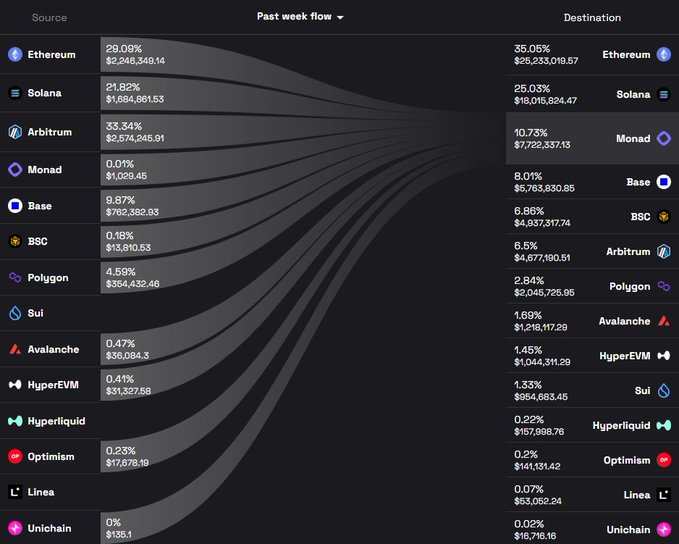679x544 pixels.
Task: Click the $16,716.16 Unichain destination value
Action: click(x=535, y=535)
